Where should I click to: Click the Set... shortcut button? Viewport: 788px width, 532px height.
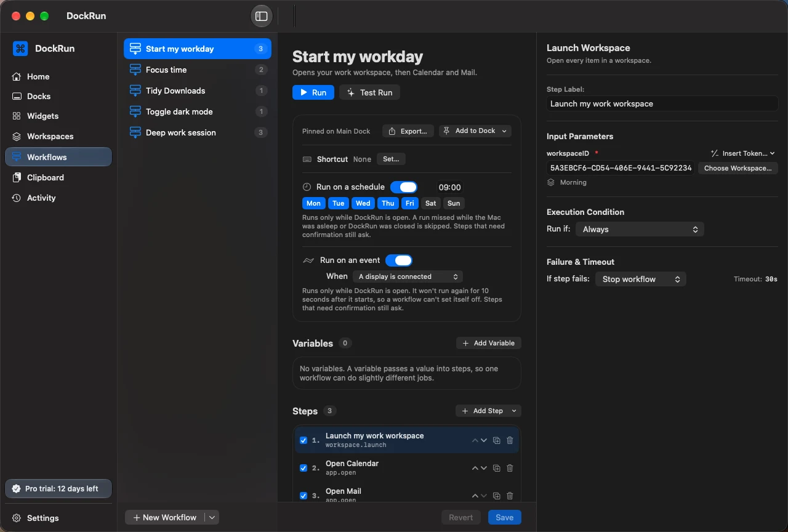(x=391, y=159)
